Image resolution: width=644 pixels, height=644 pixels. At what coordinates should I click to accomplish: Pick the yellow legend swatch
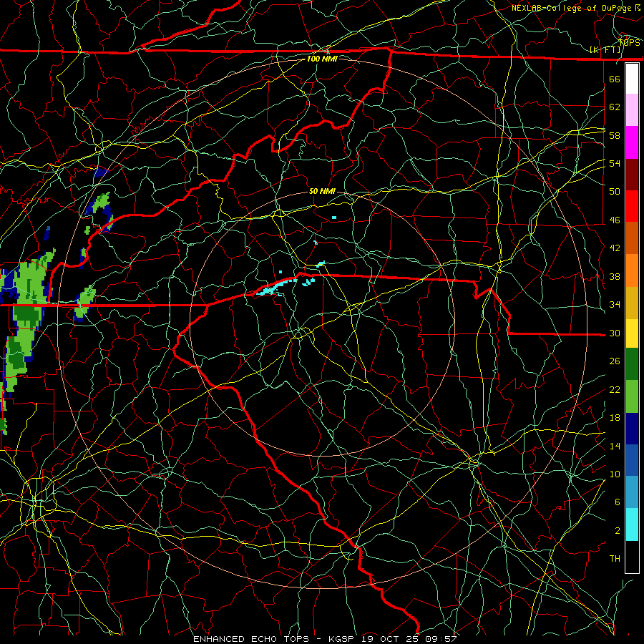click(632, 333)
